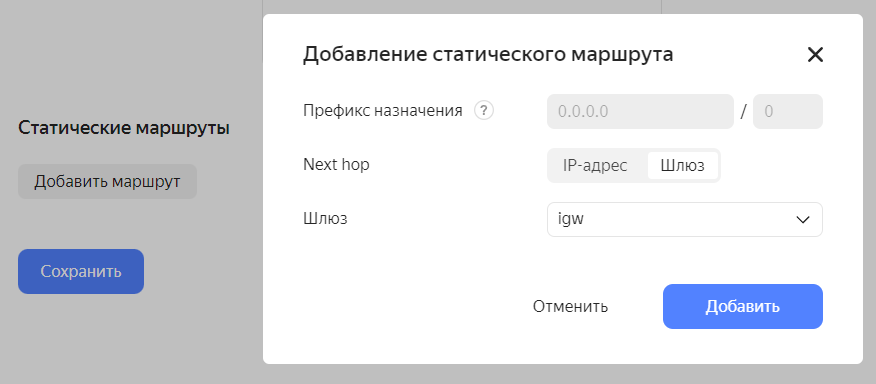The image size is (876, 384).
Task: Click the igw text in the gateway selector
Action: tap(571, 220)
